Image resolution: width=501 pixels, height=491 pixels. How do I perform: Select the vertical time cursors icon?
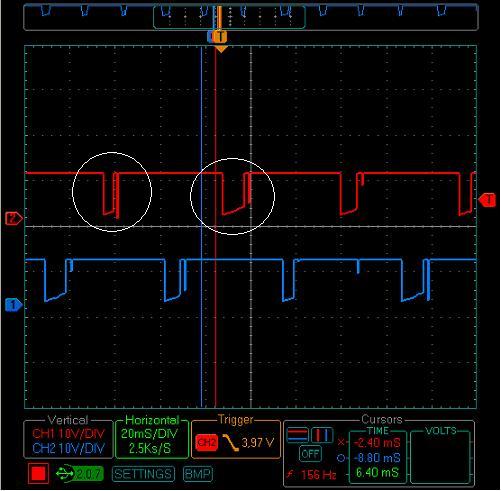coord(322,434)
